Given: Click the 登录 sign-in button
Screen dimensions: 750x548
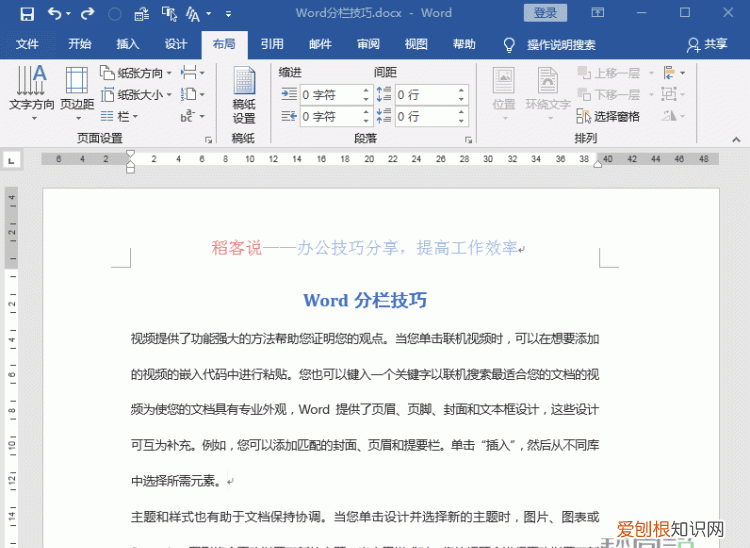Looking at the screenshot, I should [x=545, y=13].
